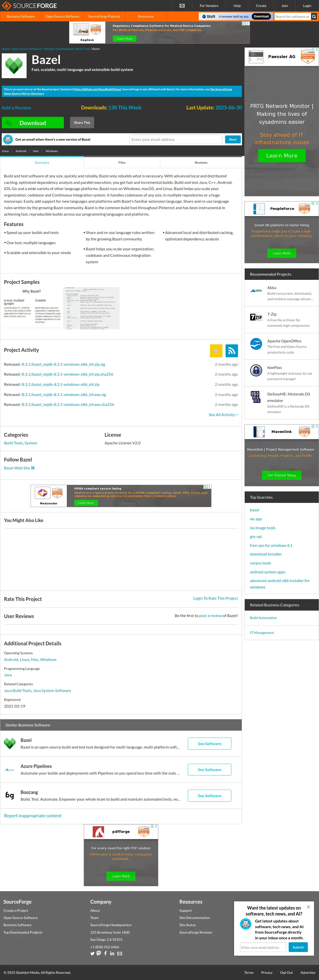The image size is (319, 980).
Task: Click See Software for Boozang
Action: [x=209, y=795]
